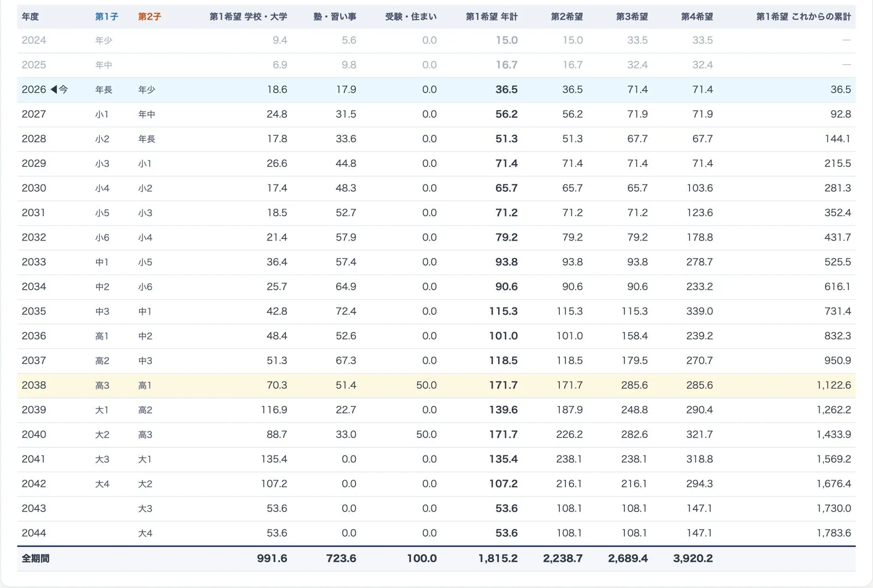Click 50.0 受験 cost in 2040 row
Image resolution: width=873 pixels, height=588 pixels.
426,435
